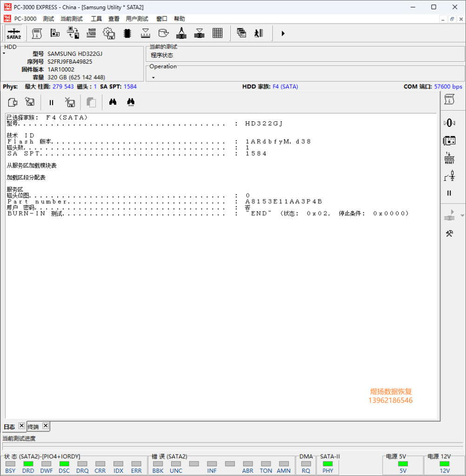
Task: Click the floppy disk with X icon
Action: [70, 102]
